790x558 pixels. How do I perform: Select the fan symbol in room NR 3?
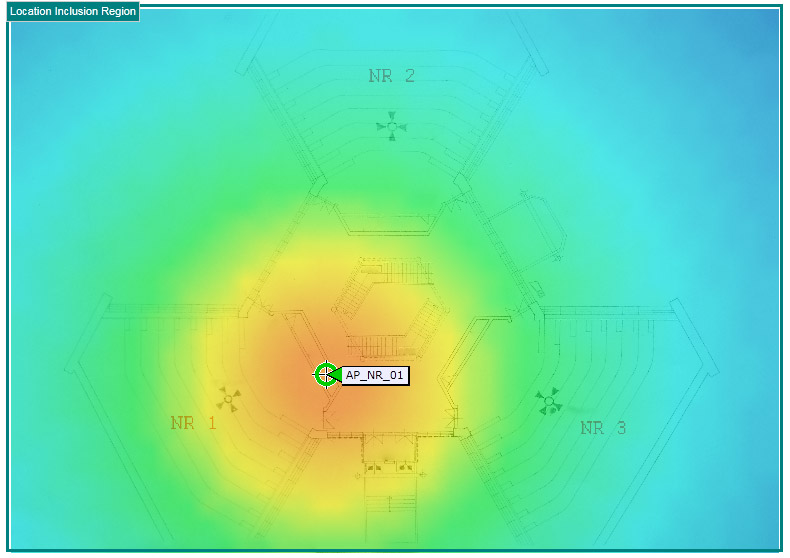[x=549, y=401]
